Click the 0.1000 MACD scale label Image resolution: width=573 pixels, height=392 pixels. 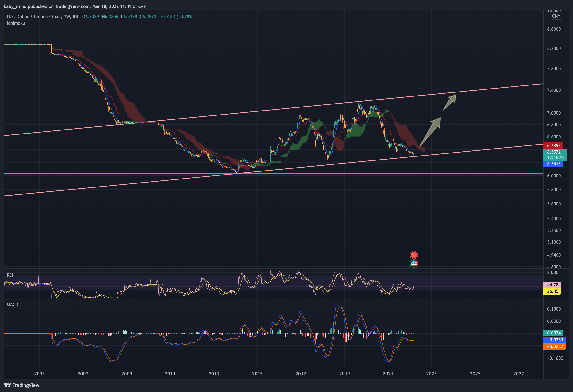point(554,309)
